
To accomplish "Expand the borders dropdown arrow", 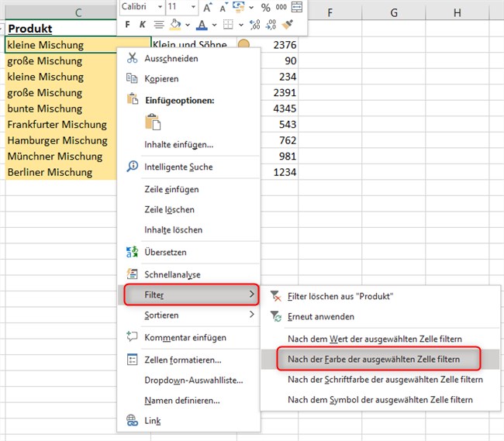I will coord(240,25).
